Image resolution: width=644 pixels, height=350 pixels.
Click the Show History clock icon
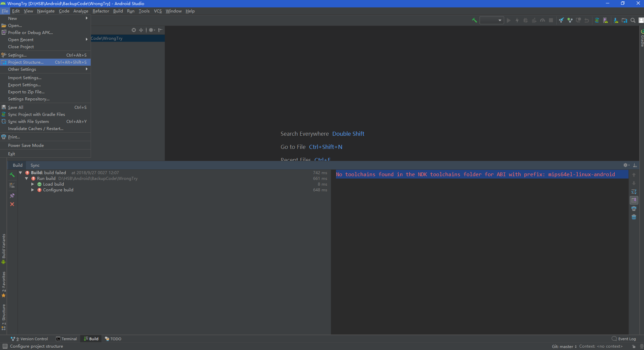point(578,20)
